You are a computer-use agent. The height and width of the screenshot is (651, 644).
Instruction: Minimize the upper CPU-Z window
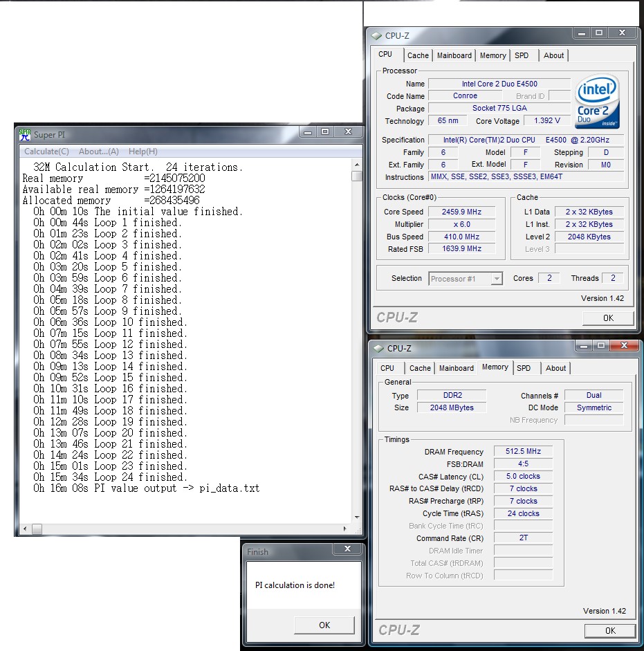coord(582,33)
